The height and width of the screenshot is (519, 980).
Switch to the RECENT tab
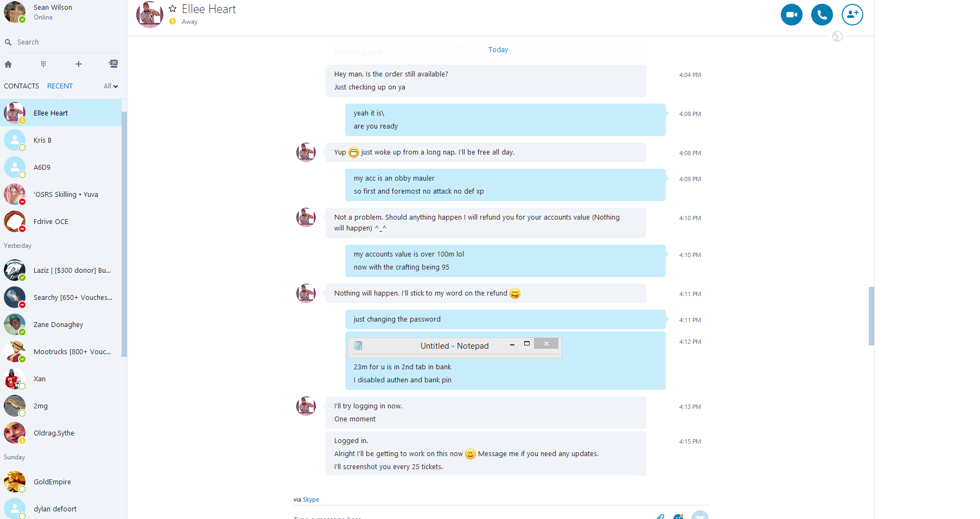60,86
